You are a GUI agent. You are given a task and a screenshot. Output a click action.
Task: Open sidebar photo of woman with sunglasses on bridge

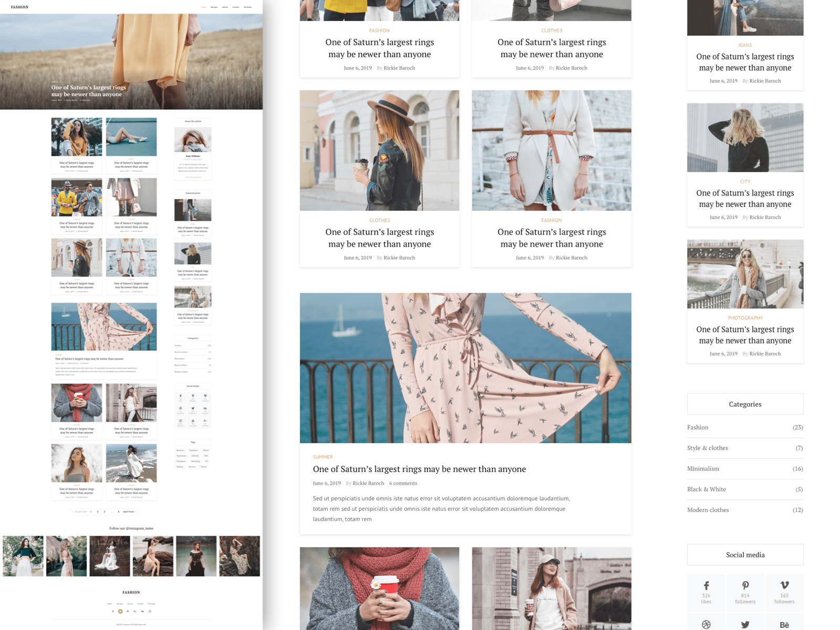pyautogui.click(x=745, y=274)
